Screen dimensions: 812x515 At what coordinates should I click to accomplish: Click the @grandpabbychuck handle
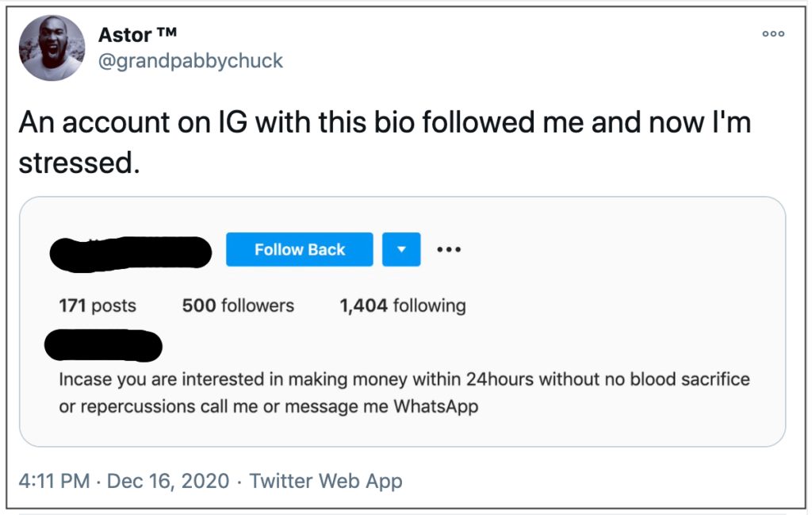pos(190,61)
